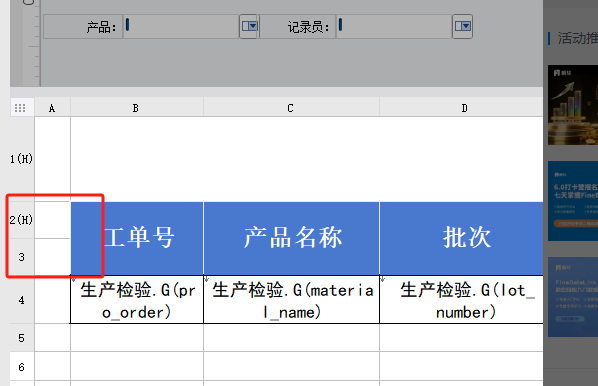Select the 产品: label widget
The image size is (598, 386).
[83, 26]
